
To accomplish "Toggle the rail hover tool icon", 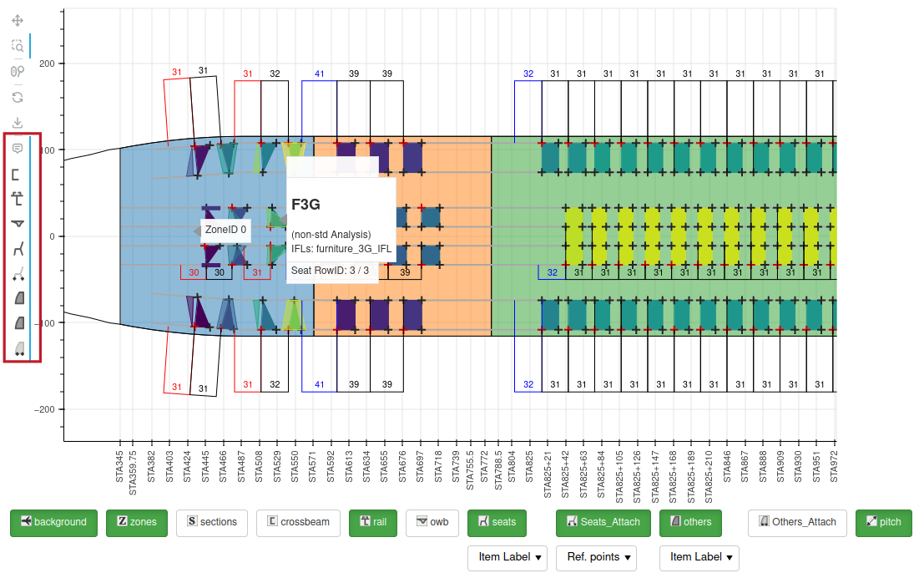I will (x=18, y=199).
